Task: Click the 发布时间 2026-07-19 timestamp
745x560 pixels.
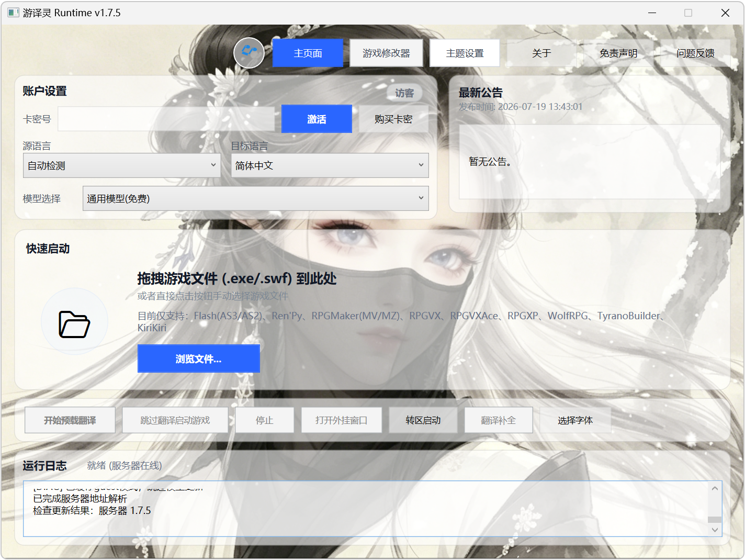Action: point(521,107)
